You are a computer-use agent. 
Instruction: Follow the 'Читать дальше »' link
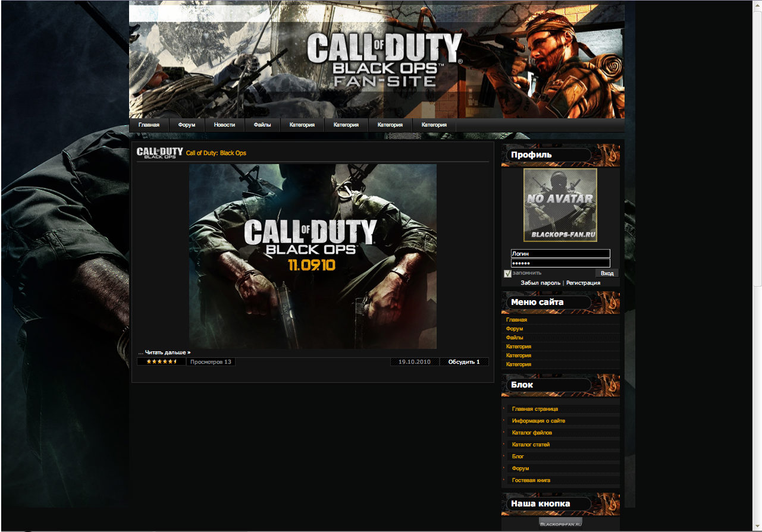click(168, 352)
